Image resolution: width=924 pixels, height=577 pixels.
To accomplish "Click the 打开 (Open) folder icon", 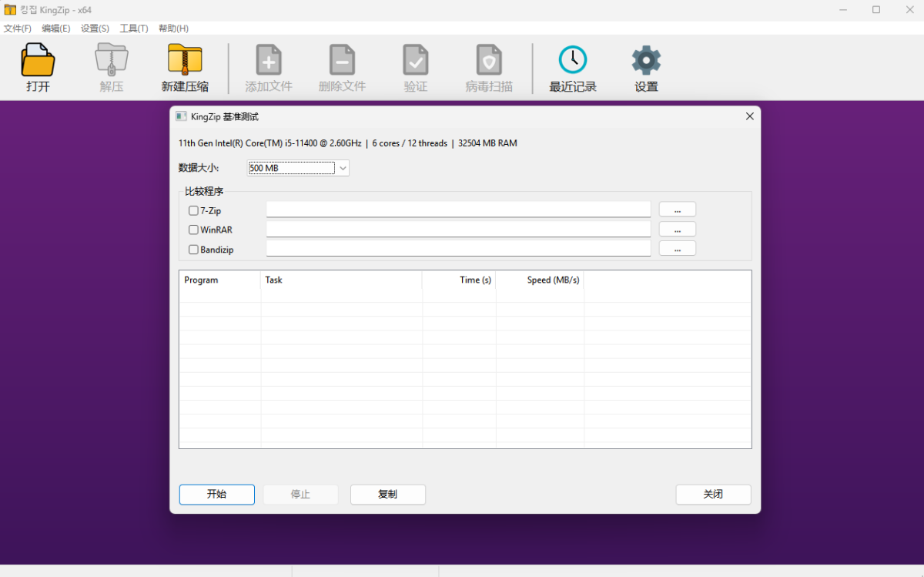I will click(x=38, y=60).
